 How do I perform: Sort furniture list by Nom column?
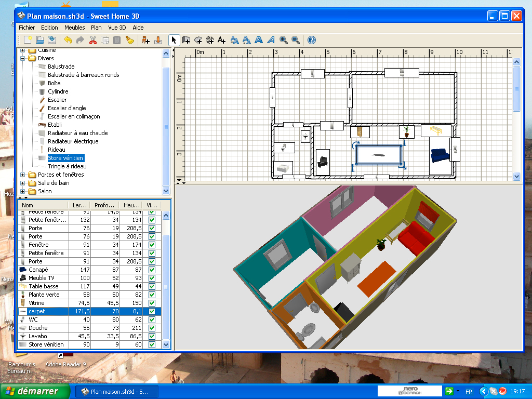pyautogui.click(x=44, y=205)
